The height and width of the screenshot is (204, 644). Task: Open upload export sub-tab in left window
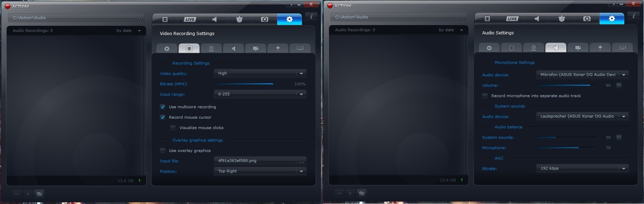pos(278,49)
